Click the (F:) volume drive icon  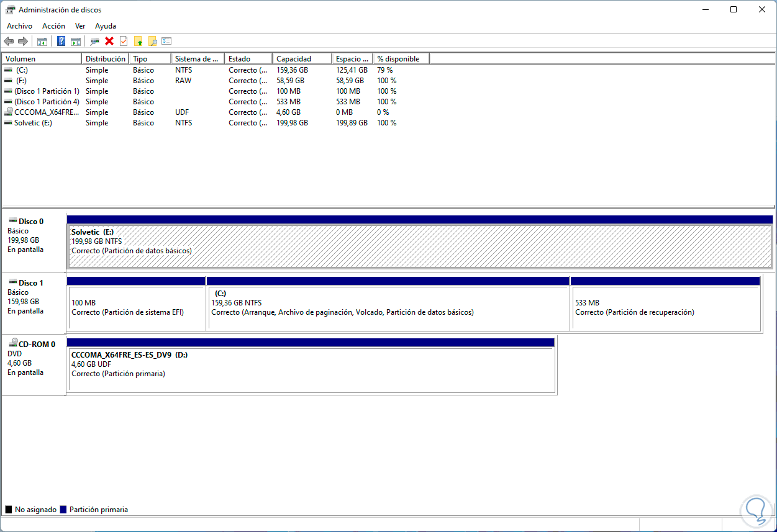click(8, 81)
